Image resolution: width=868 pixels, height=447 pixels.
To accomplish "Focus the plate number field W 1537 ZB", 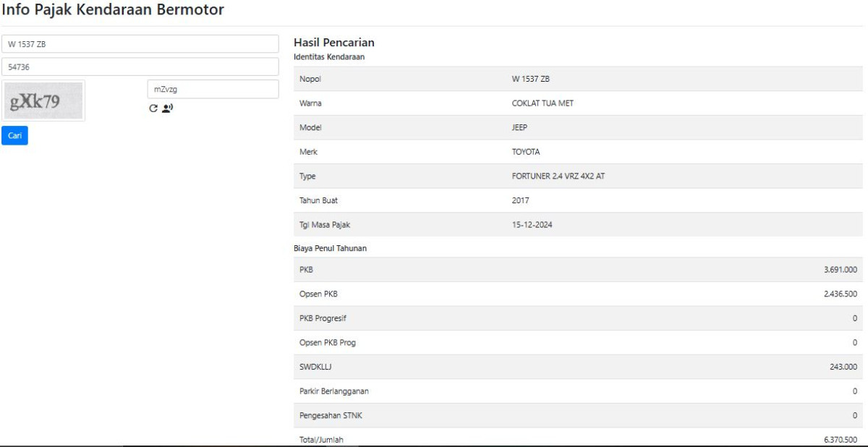I will tap(140, 44).
